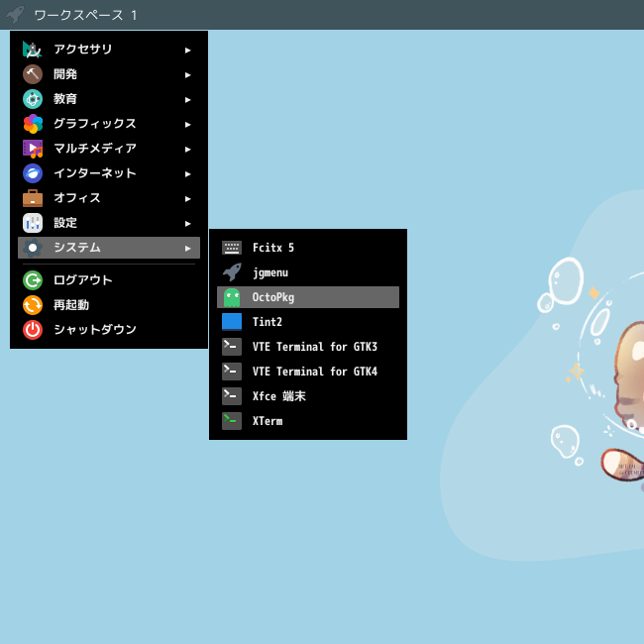
Task: Expand the マルチメディア submenu arrow
Action: coord(187,149)
